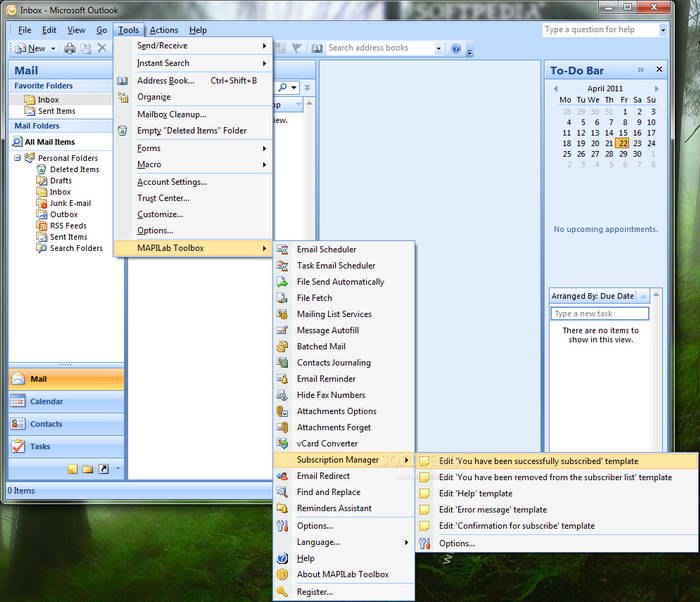This screenshot has height=602, width=700.
Task: Open the help question box dropdown
Action: point(662,30)
